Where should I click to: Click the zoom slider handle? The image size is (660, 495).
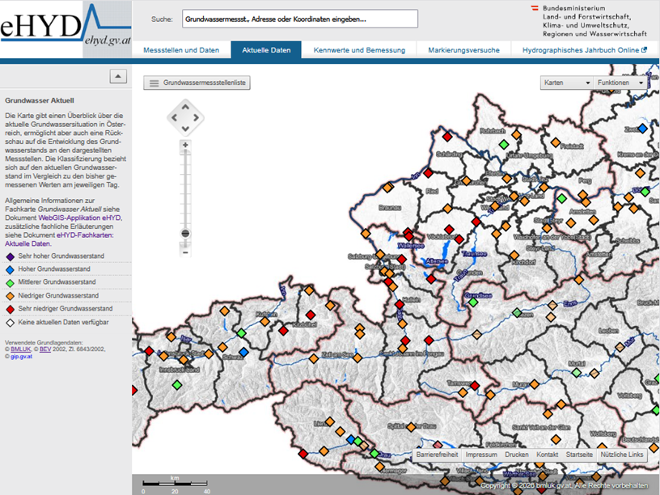[x=185, y=233]
